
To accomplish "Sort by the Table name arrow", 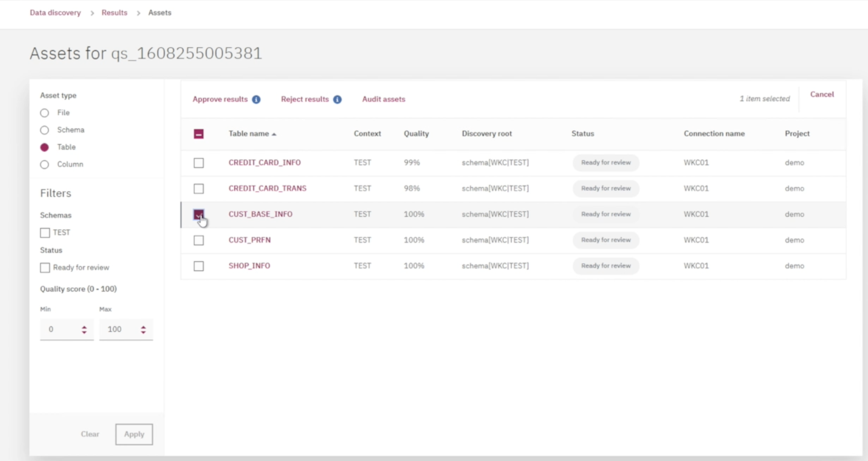I will point(274,134).
